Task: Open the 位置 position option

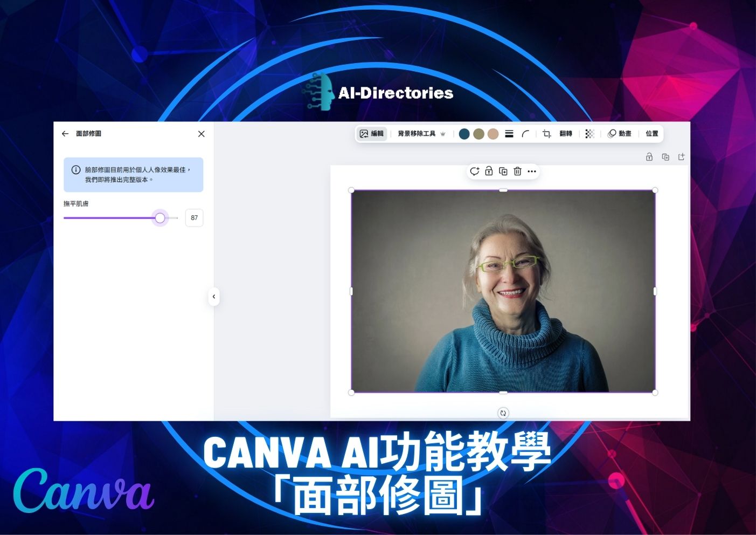Action: coord(652,134)
